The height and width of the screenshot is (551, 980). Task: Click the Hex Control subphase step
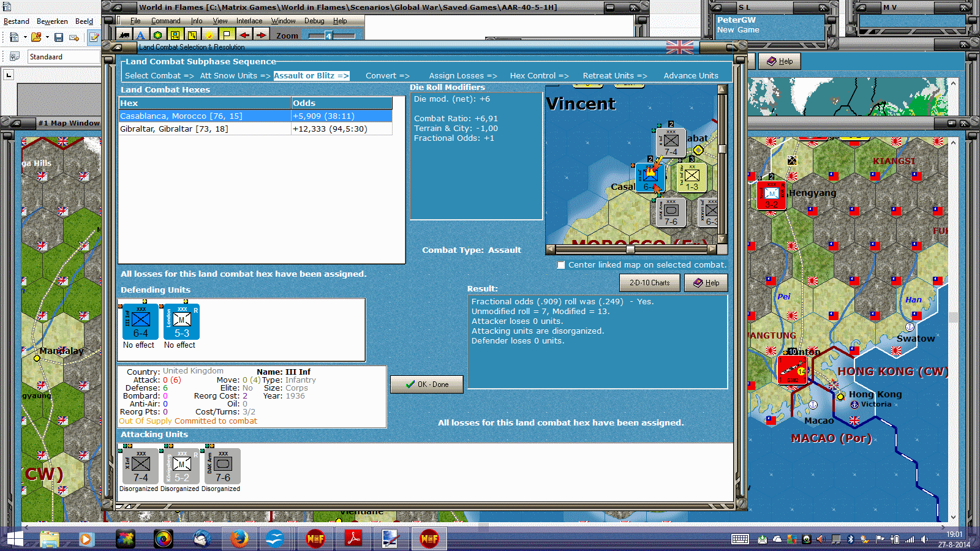[x=540, y=76]
